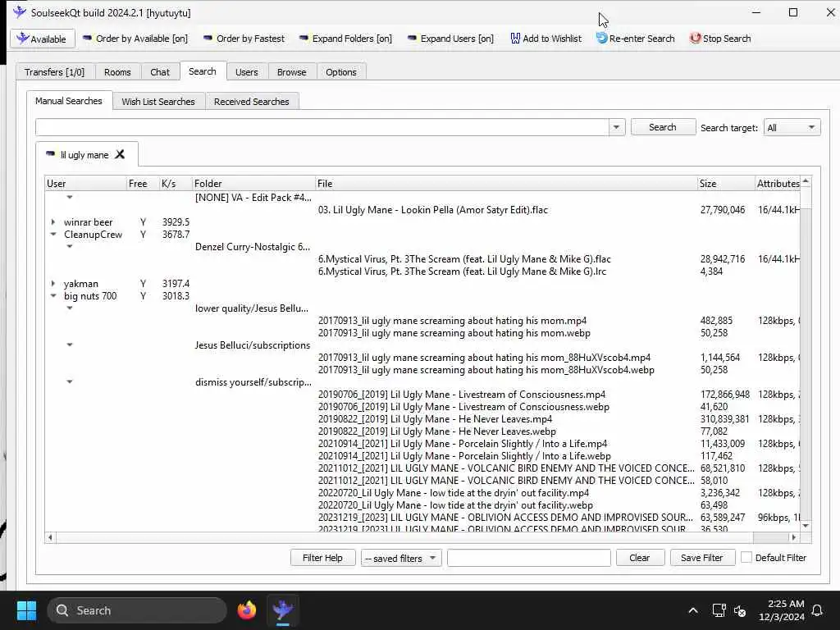Open Firefox from the taskbar
The height and width of the screenshot is (630, 840).
point(247,610)
